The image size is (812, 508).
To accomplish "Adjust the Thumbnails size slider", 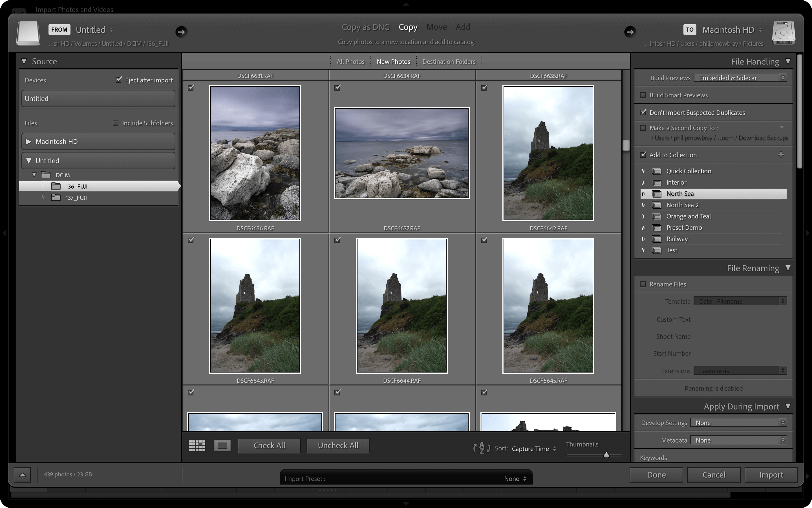I will pos(606,455).
